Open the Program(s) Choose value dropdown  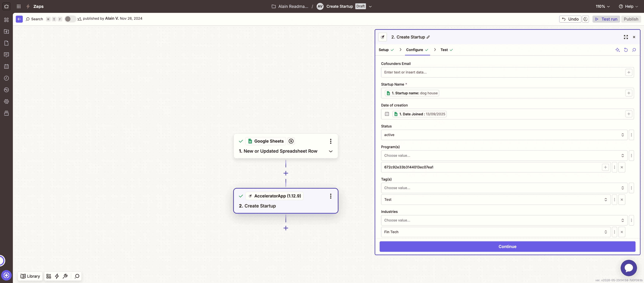pyautogui.click(x=504, y=156)
